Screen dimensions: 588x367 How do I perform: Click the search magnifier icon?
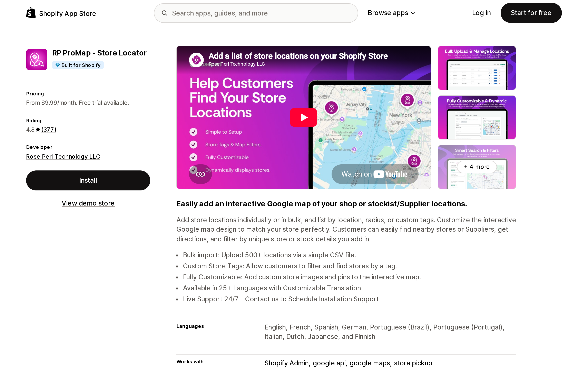click(165, 13)
